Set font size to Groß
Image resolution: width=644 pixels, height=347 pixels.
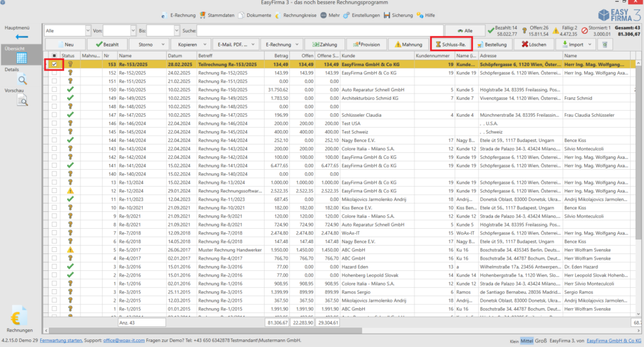pyautogui.click(x=540, y=341)
